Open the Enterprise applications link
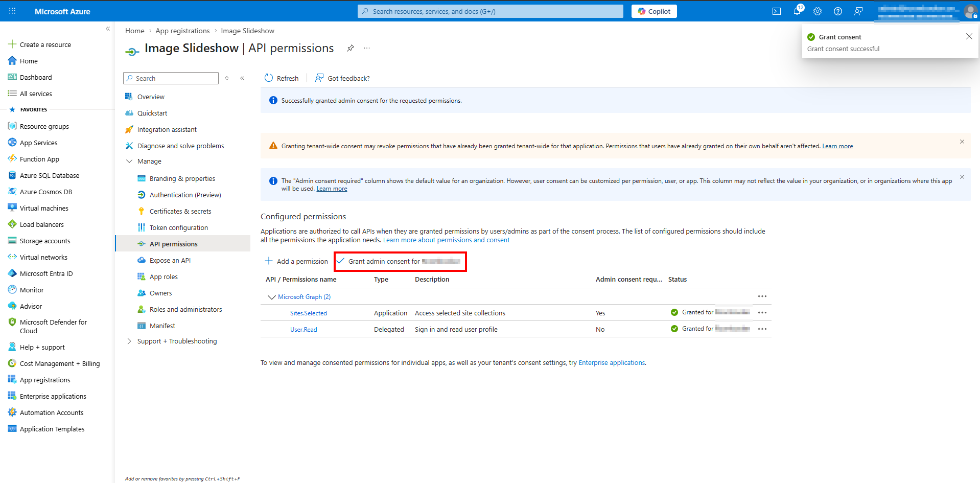This screenshot has height=483, width=980. pyautogui.click(x=612, y=363)
